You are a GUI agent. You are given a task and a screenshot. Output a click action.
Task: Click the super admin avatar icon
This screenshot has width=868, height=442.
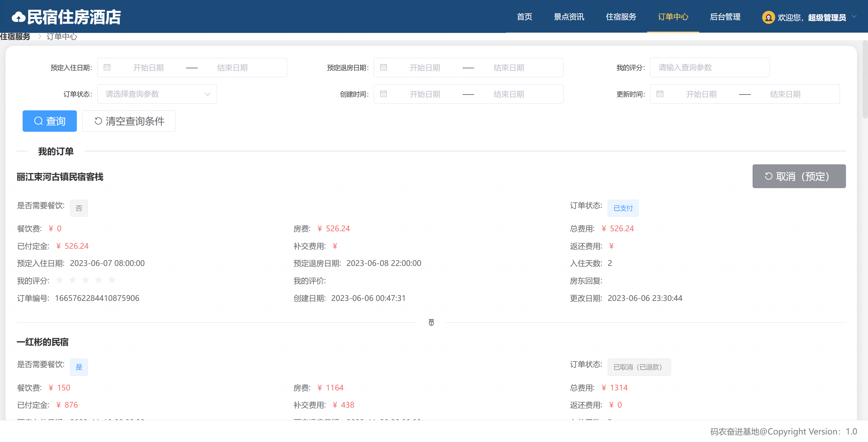pyautogui.click(x=768, y=17)
